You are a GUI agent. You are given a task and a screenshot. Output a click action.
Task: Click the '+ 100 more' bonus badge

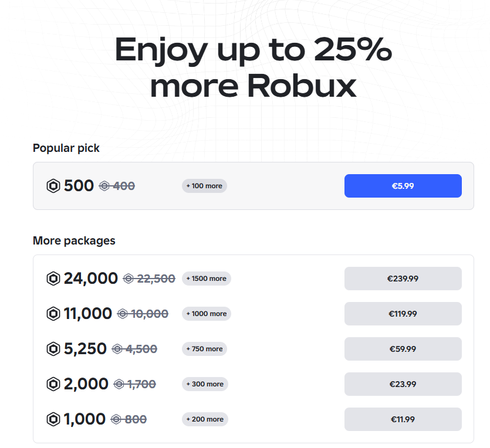click(204, 185)
